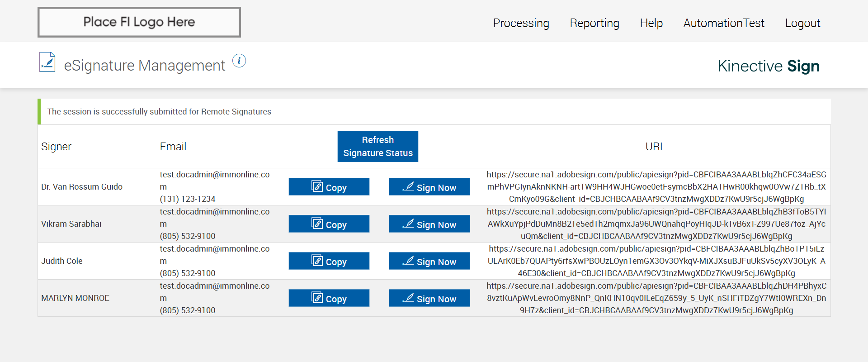Click the adobesign URL for MARLYN MONROE

tap(656, 298)
